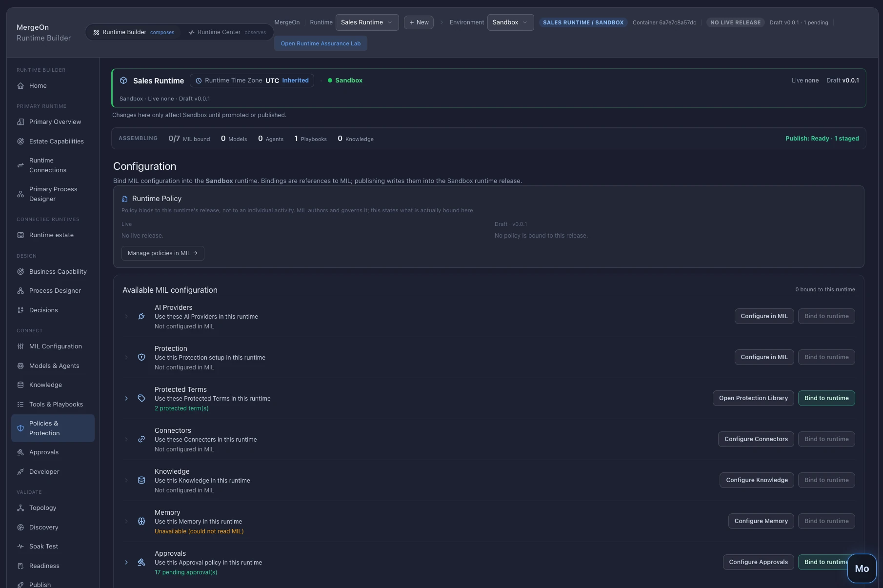Click Manage policies in MIL
Viewport: 883px width, 588px height.
coord(162,253)
